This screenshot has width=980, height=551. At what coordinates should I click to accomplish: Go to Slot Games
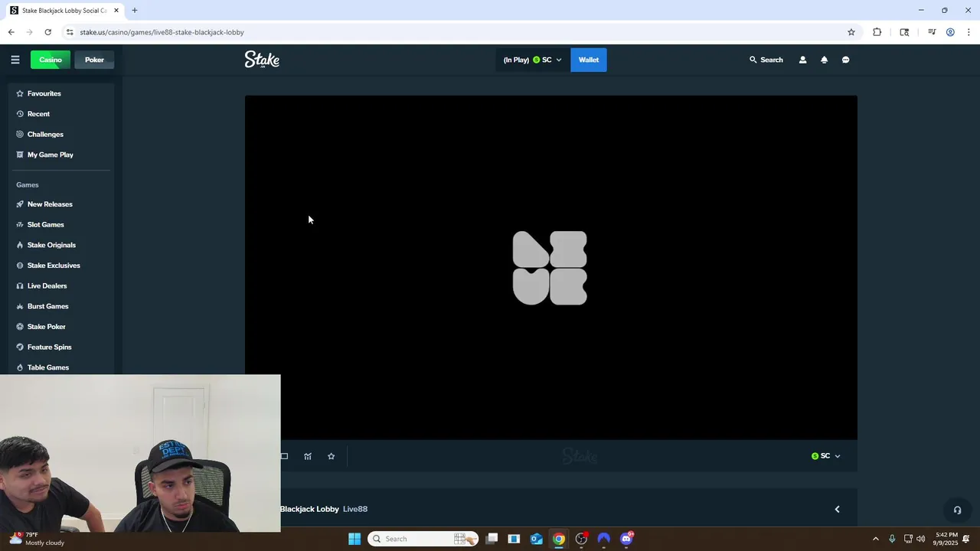(x=61, y=224)
